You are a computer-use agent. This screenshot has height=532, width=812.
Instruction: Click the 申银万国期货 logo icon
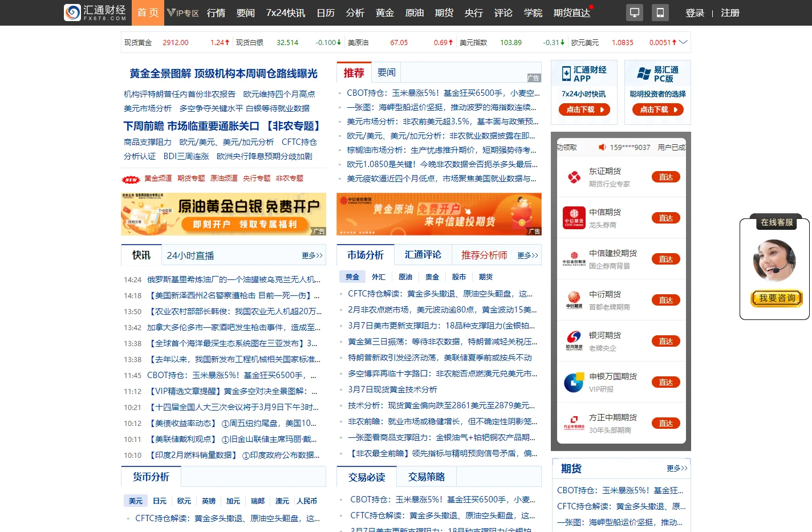(574, 382)
